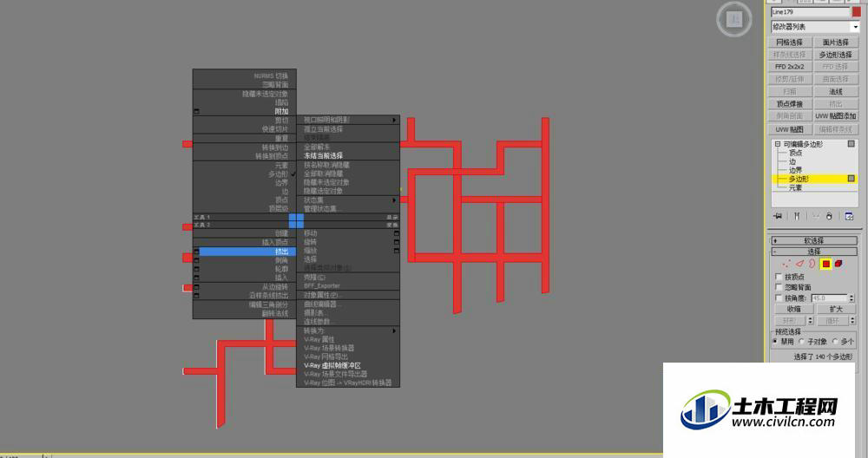The image size is (868, 458).
Task: Expand 视口照明和阴影 submenu arrow
Action: (x=394, y=120)
